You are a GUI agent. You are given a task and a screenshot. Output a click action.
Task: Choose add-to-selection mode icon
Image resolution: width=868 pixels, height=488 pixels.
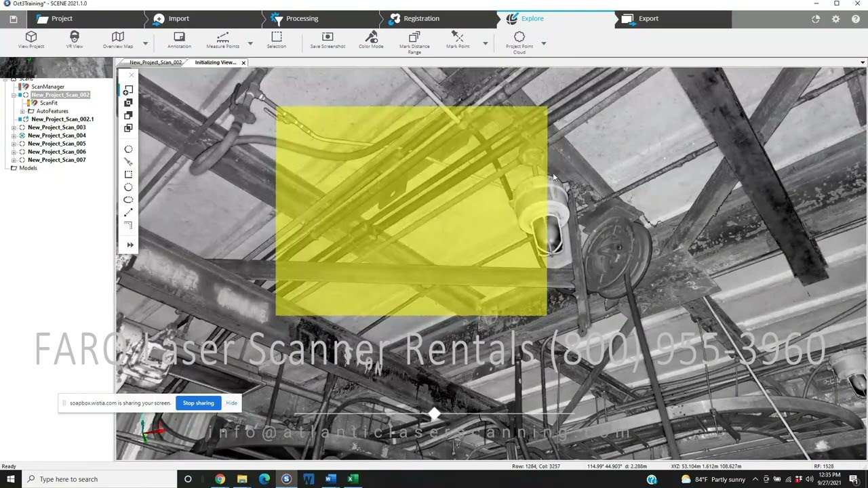coord(128,103)
